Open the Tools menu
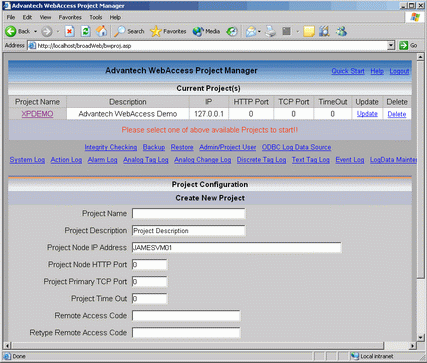 click(x=96, y=17)
